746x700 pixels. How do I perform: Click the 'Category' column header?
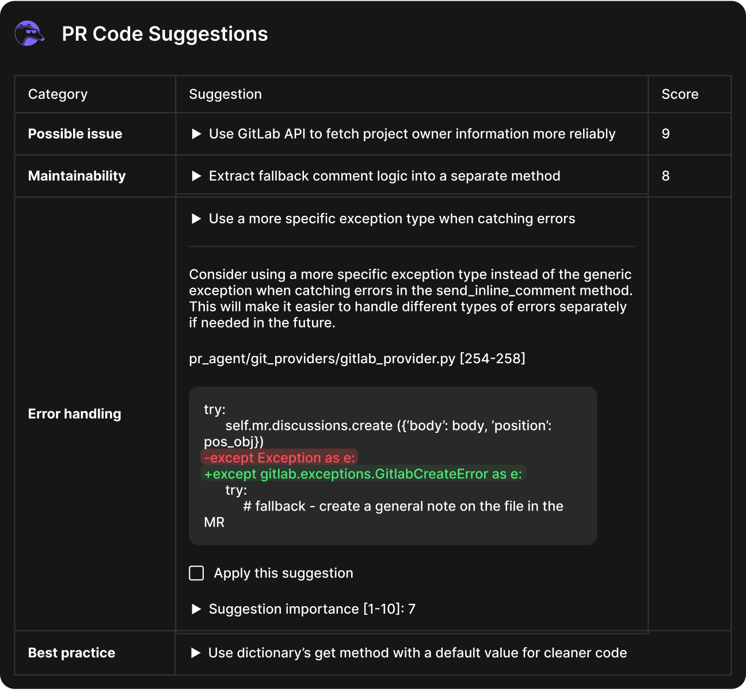pos(58,94)
